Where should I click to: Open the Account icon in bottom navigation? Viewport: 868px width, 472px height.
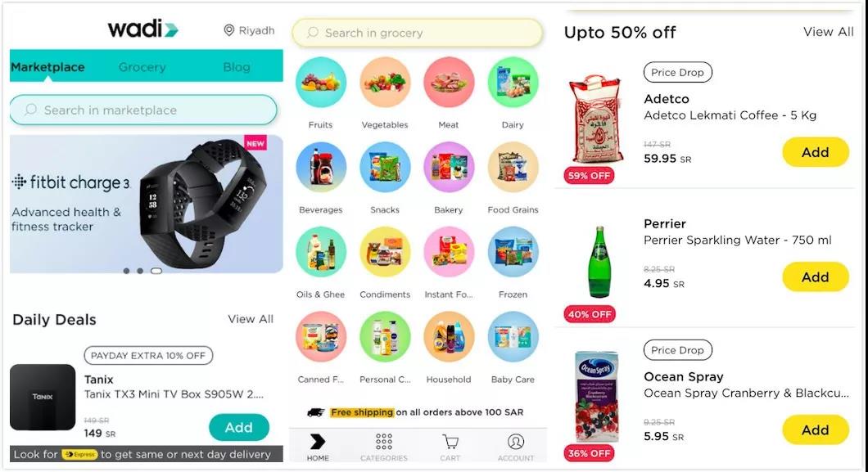(515, 442)
